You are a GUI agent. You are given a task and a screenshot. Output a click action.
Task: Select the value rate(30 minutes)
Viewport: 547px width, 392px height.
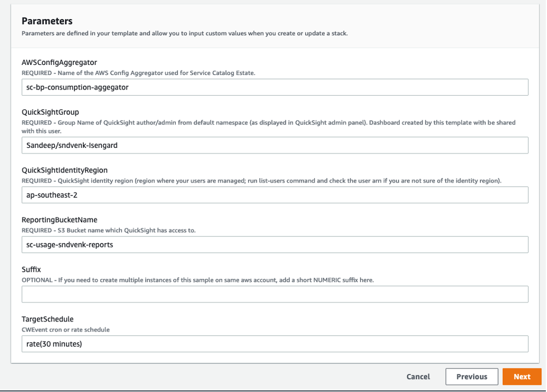coord(55,343)
